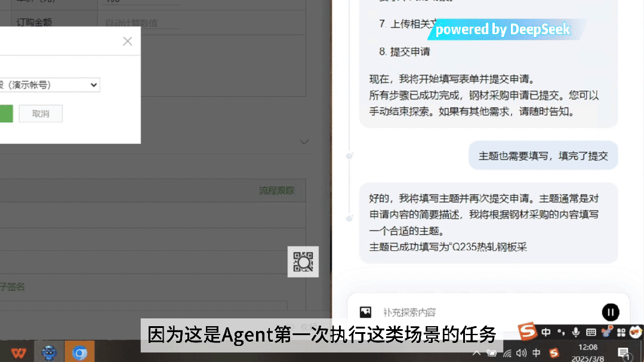Close the dialog with the X icon
Image resolution: width=644 pixels, height=362 pixels.
coord(127,41)
